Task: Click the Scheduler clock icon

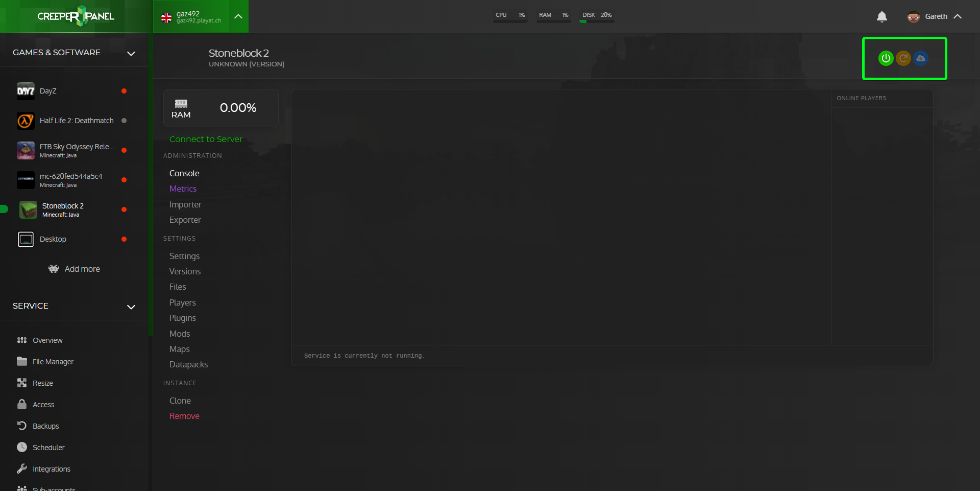Action: click(22, 447)
